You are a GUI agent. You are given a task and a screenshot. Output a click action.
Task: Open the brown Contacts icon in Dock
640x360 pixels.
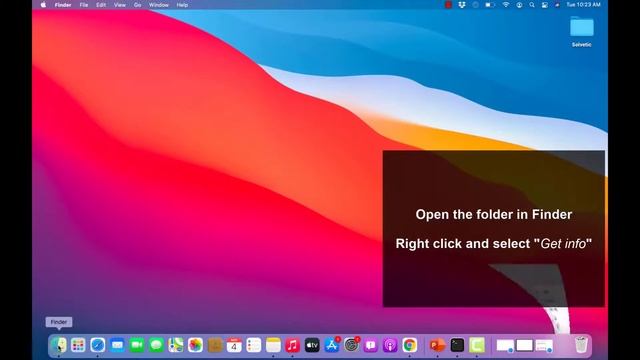pyautogui.click(x=215, y=345)
